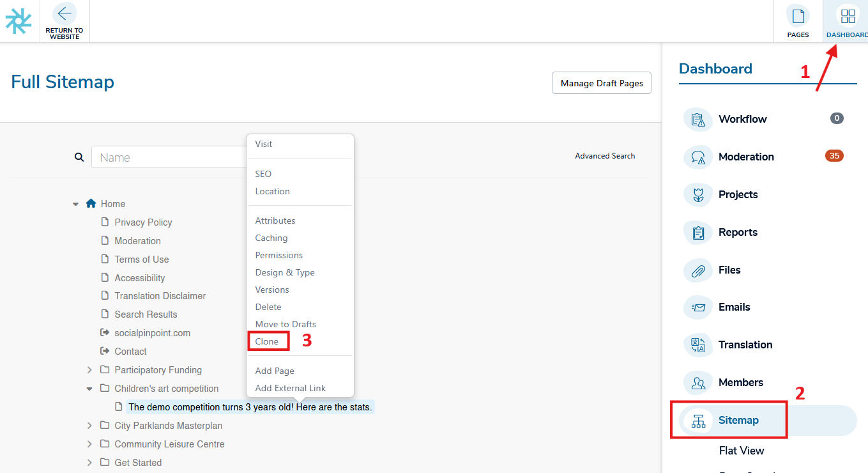Screen dimensions: 868x473
Task: Collapse the Children's art competition folder
Action: click(x=89, y=389)
